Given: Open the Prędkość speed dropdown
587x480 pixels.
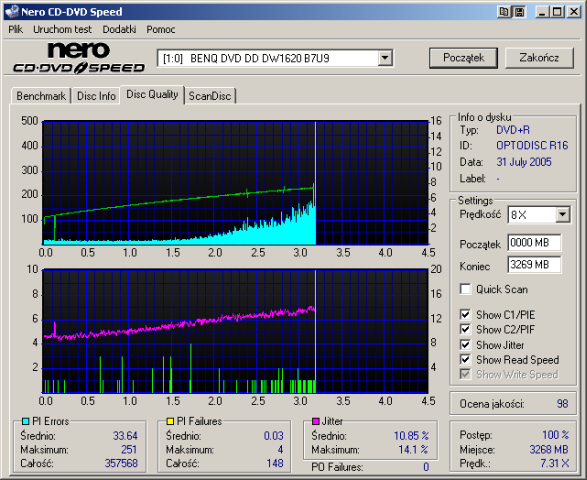Looking at the screenshot, I should coord(562,215).
